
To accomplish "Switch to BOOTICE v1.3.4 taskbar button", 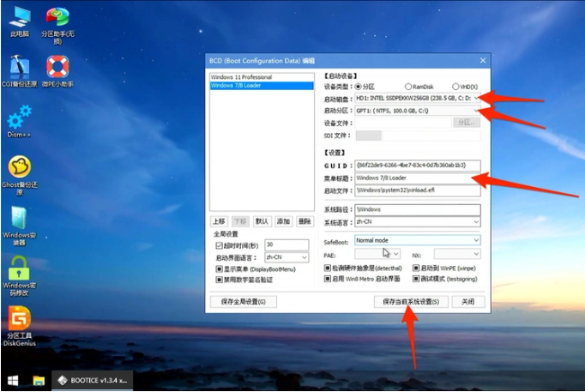I will pyautogui.click(x=92, y=381).
